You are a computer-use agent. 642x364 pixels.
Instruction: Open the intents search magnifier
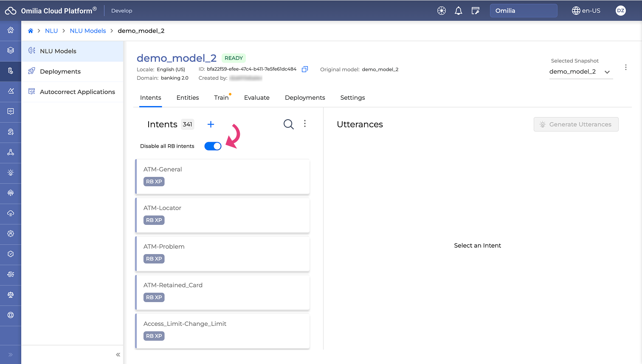pos(288,124)
